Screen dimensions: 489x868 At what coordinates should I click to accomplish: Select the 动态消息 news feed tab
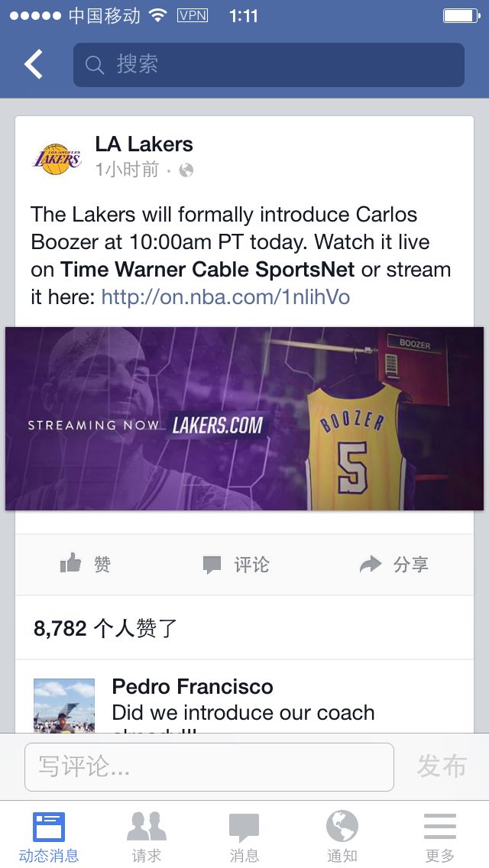pos(49,836)
